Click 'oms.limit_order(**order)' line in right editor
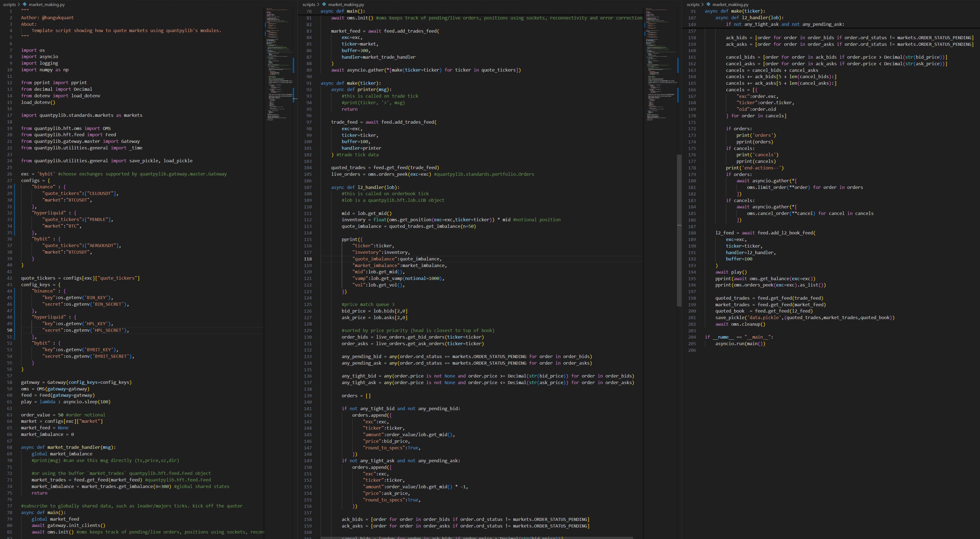Screen dimensions: 980x539 (805, 187)
